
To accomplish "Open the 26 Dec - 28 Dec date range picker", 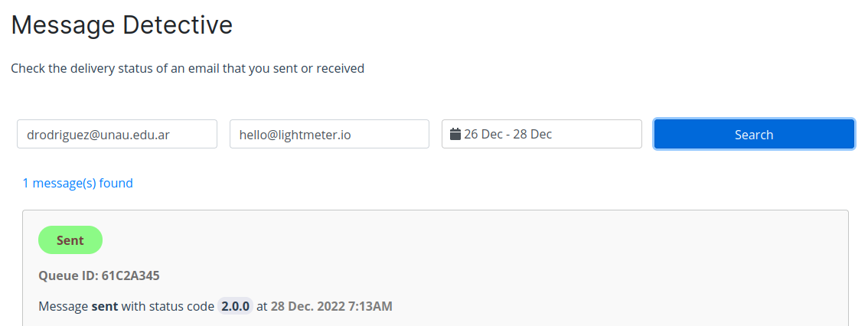I will [542, 134].
